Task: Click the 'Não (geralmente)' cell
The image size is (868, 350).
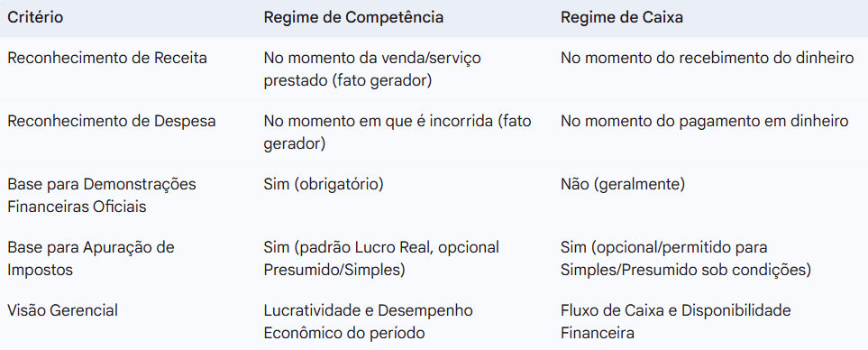Action: [623, 184]
